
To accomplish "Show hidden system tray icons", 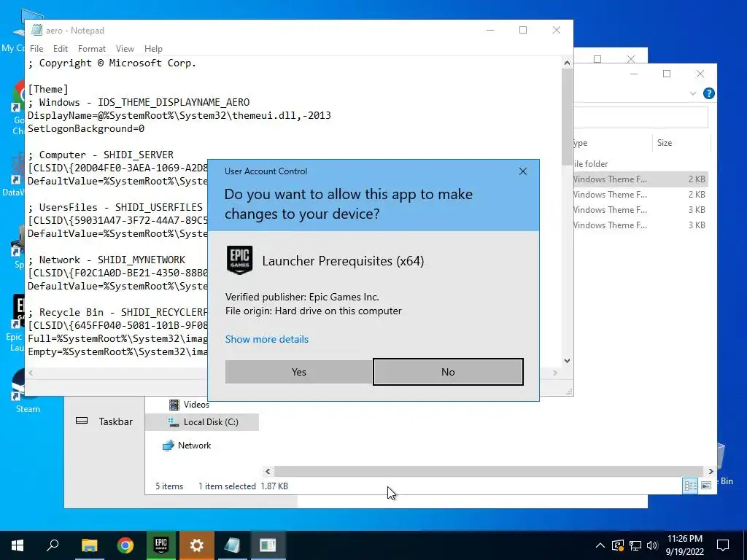I will coord(600,545).
